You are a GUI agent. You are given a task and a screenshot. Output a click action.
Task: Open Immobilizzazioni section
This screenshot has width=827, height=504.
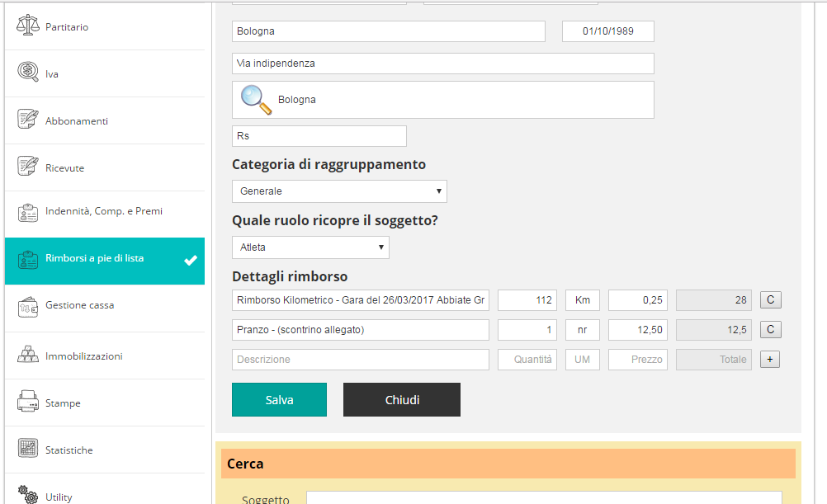(105, 356)
